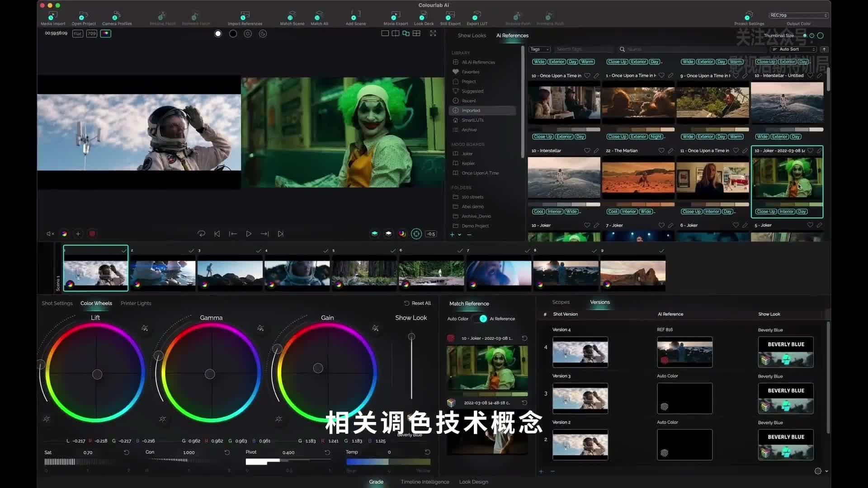Open the REC709 output color dropdown

798,15
